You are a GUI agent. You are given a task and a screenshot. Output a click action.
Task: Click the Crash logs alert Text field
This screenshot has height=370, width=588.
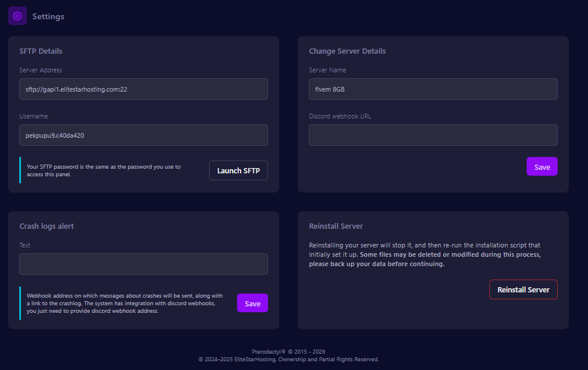143,264
